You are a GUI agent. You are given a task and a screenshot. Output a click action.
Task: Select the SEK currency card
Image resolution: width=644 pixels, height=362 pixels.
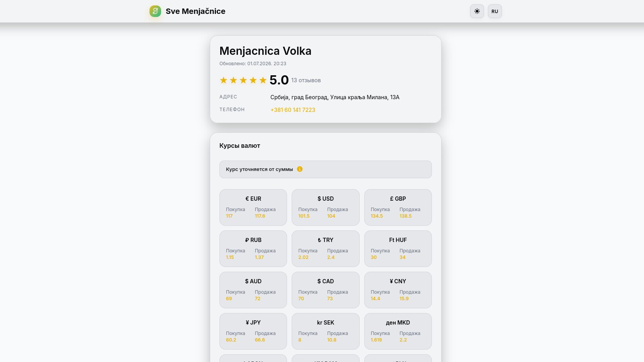click(x=326, y=331)
